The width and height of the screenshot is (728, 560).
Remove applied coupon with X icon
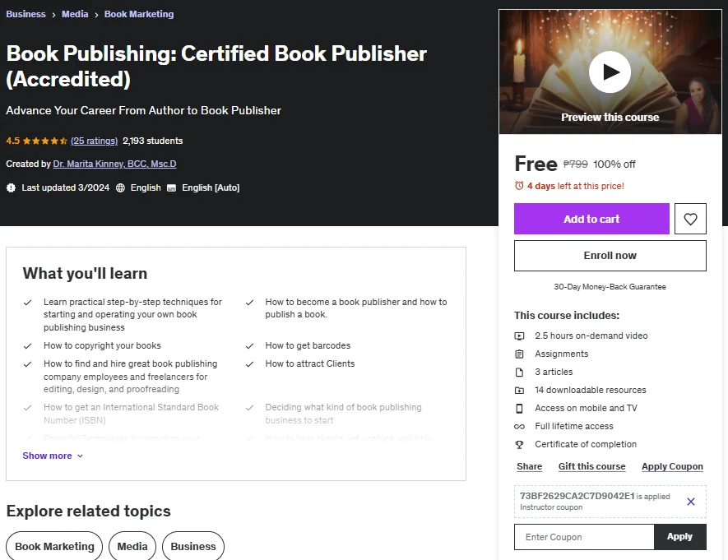click(691, 501)
